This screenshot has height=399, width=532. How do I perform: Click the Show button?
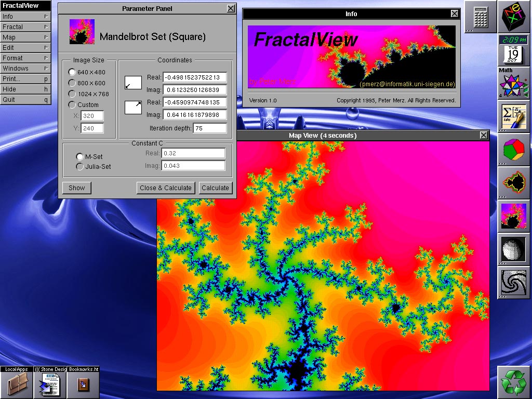(76, 188)
